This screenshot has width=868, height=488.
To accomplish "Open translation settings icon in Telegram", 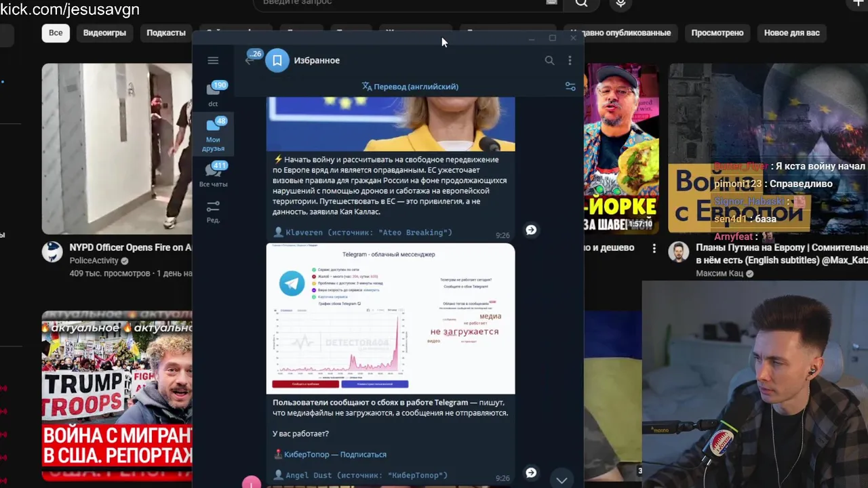I will (x=570, y=87).
